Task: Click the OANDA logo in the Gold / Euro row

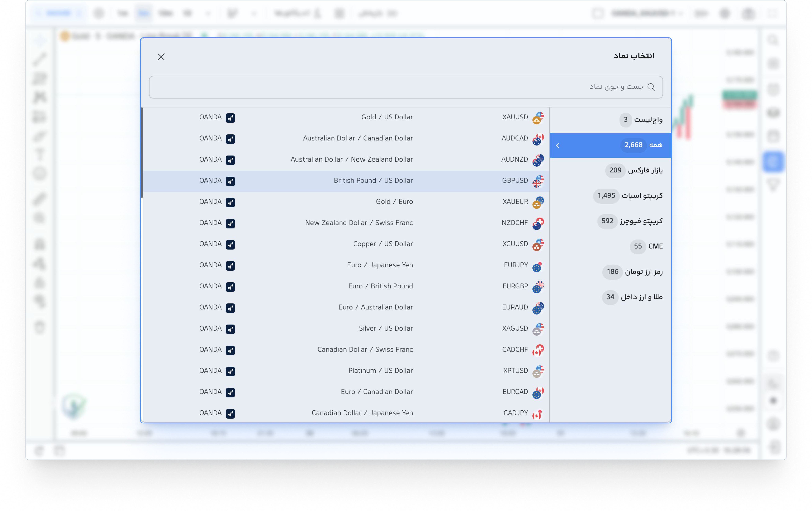Action: [x=230, y=202]
